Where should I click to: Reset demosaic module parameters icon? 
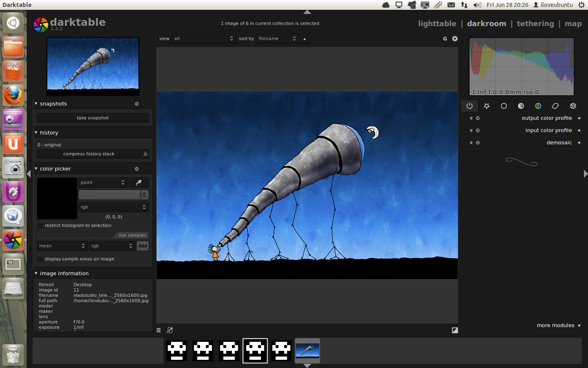(x=478, y=143)
